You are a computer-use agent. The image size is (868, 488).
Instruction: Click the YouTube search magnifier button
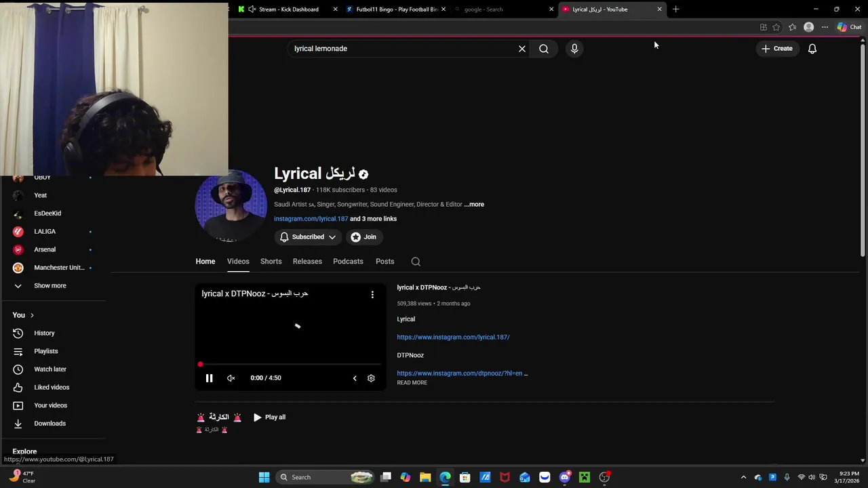pos(544,49)
